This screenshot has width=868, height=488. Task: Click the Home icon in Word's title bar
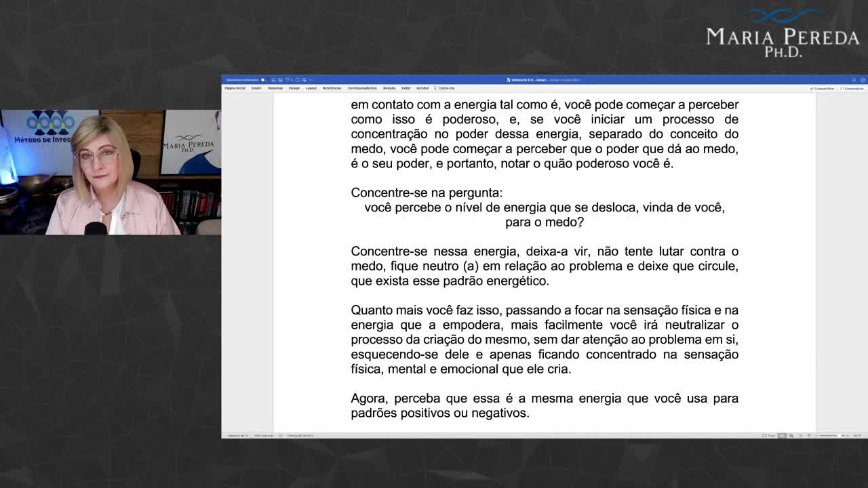273,80
